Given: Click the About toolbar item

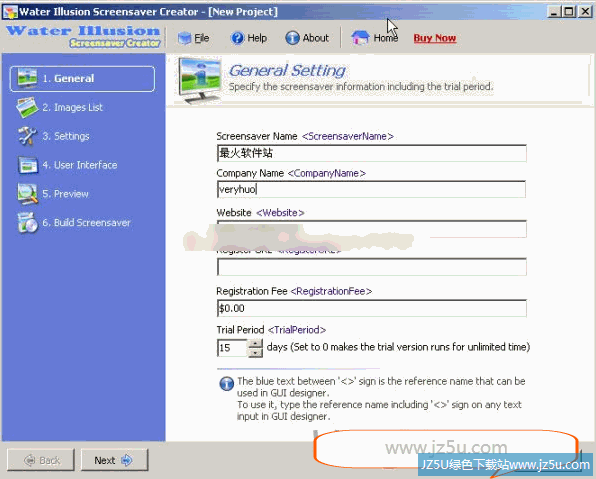Looking at the screenshot, I should [x=307, y=38].
